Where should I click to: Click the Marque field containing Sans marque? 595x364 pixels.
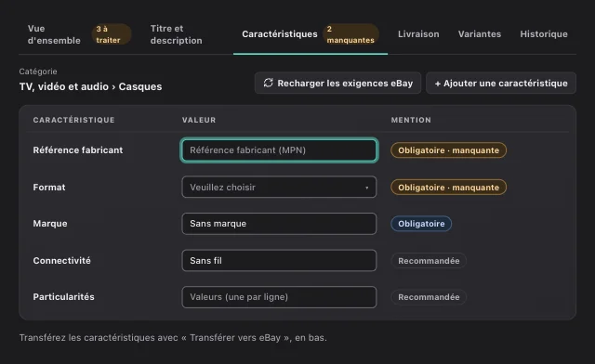[279, 224]
